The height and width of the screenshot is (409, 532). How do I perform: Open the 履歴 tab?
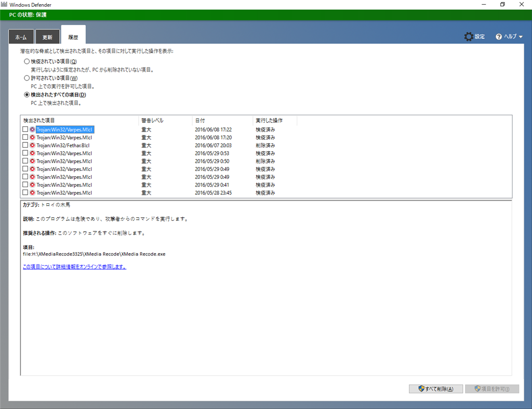point(73,35)
